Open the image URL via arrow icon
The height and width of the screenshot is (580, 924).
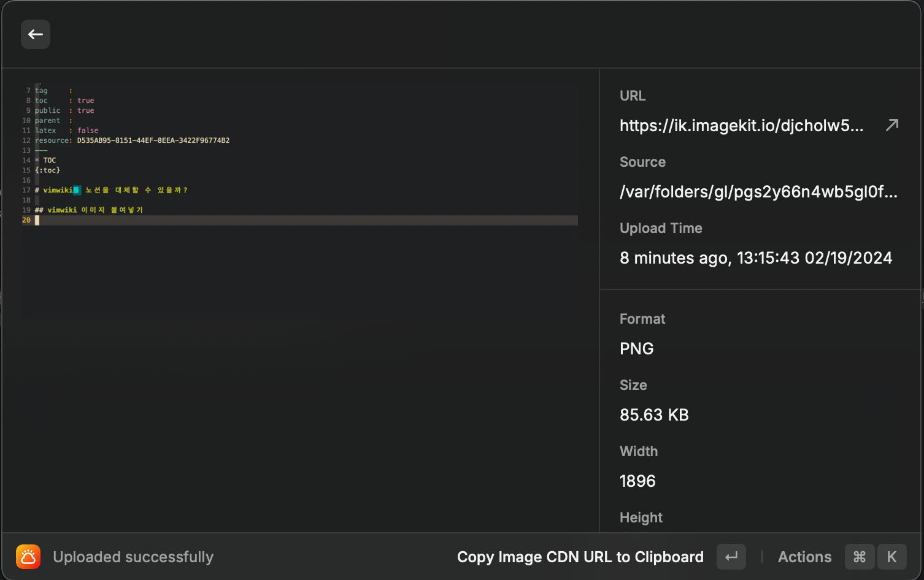tap(892, 125)
